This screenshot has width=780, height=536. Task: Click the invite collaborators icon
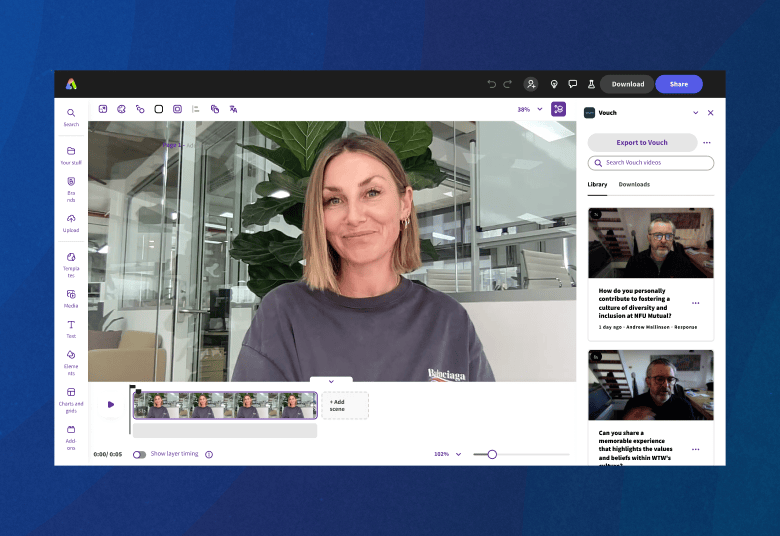(531, 84)
